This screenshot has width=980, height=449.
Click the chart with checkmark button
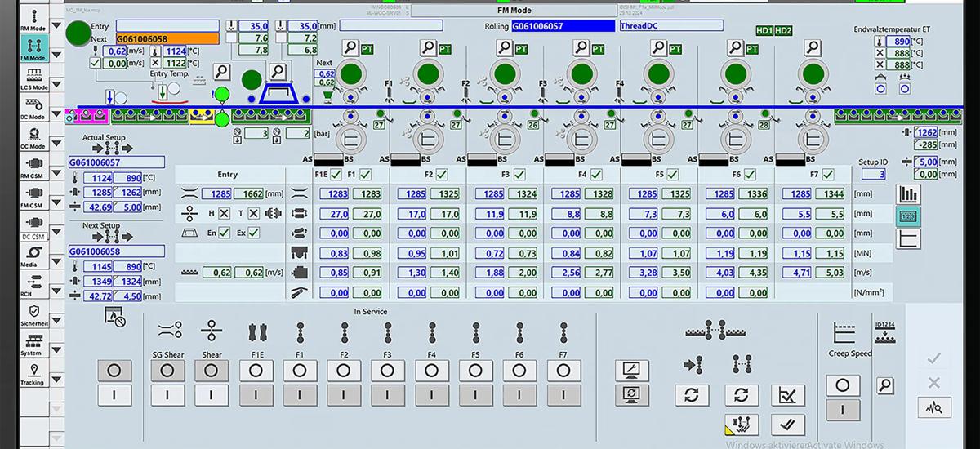pos(788,395)
